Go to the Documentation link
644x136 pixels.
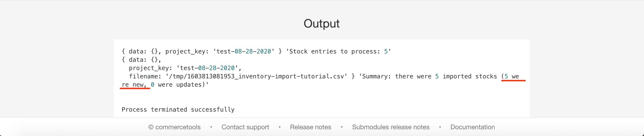tap(472, 127)
